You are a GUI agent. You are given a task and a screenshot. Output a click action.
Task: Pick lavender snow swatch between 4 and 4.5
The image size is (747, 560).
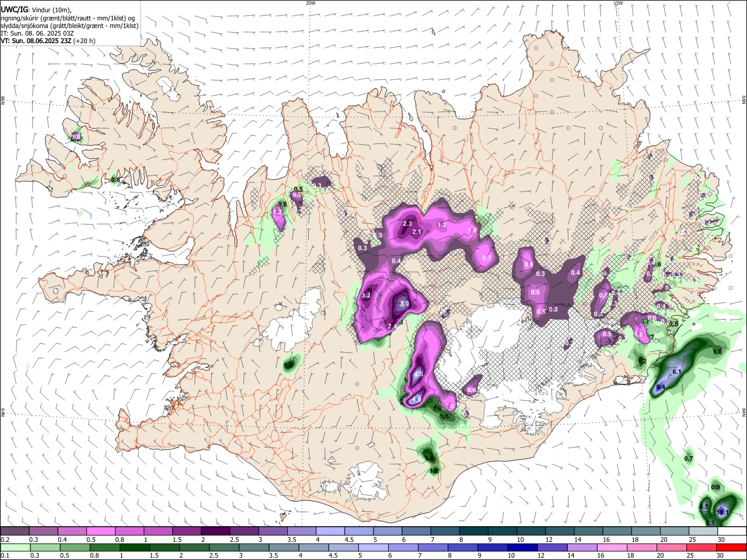(330, 531)
